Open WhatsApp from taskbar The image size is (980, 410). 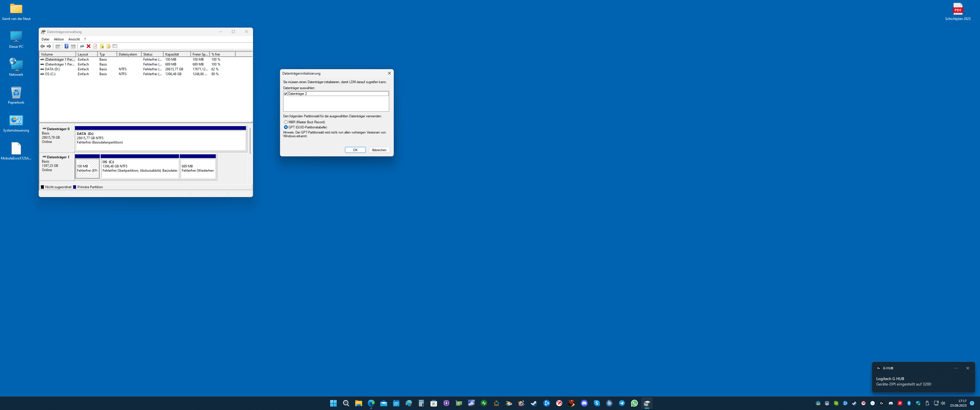click(x=634, y=403)
